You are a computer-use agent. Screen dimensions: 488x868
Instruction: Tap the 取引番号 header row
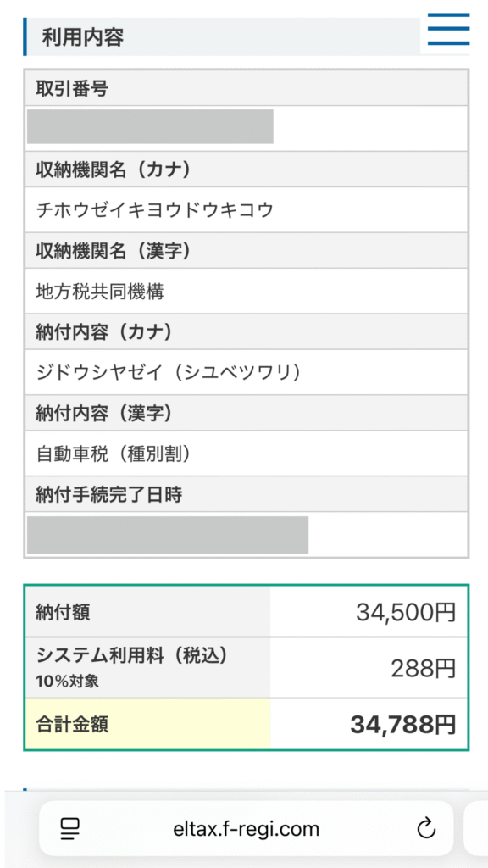[x=247, y=88]
